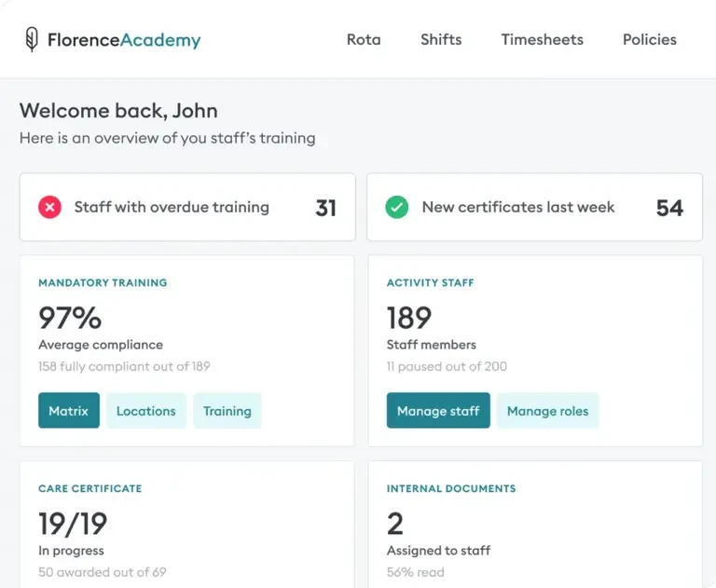
Task: Click the green certificates checkmark icon
Action: pos(397,207)
